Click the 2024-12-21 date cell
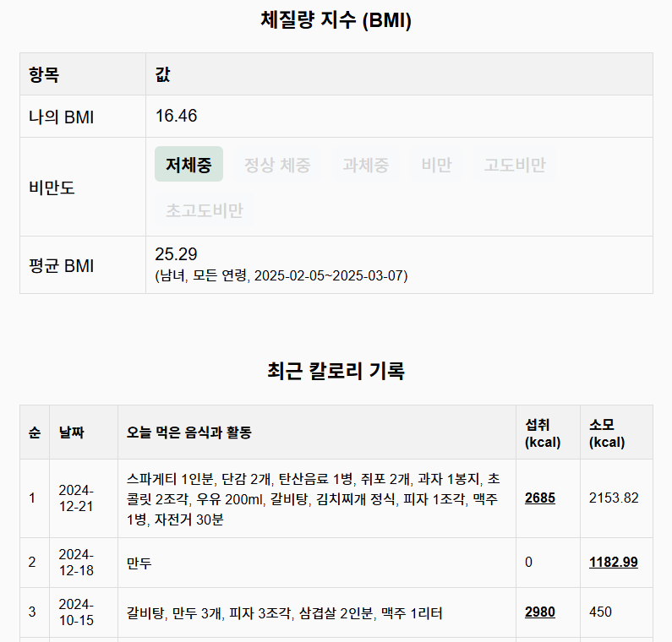This screenshot has height=642, width=672. point(84,498)
